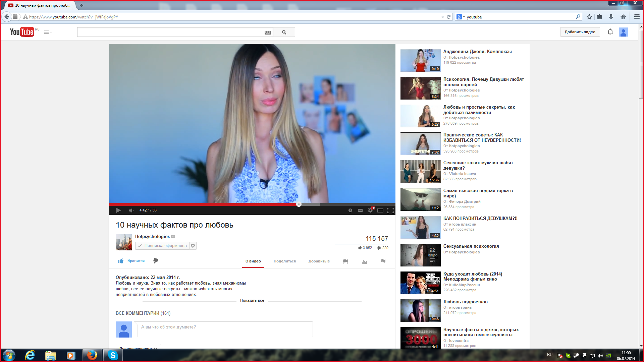The width and height of the screenshot is (644, 362).
Task: Click the YouTube search magnifier button
Action: click(x=284, y=32)
